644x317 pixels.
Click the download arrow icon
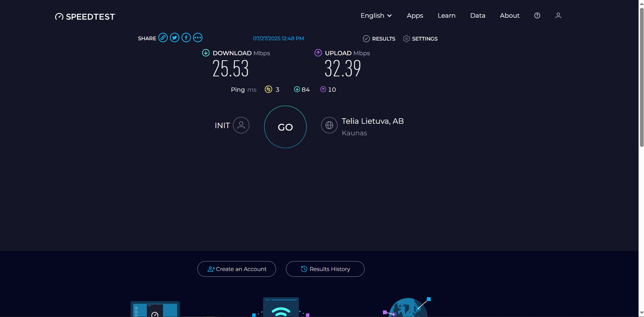[206, 53]
